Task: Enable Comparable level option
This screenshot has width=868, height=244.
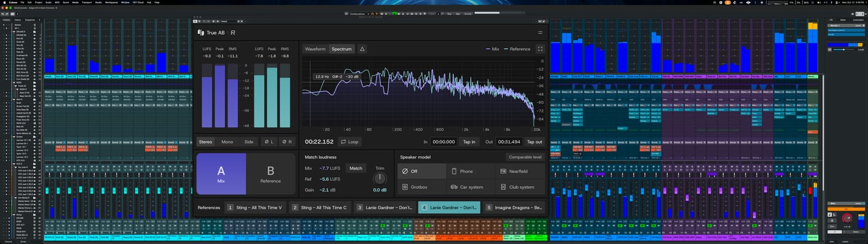Action: click(x=525, y=157)
